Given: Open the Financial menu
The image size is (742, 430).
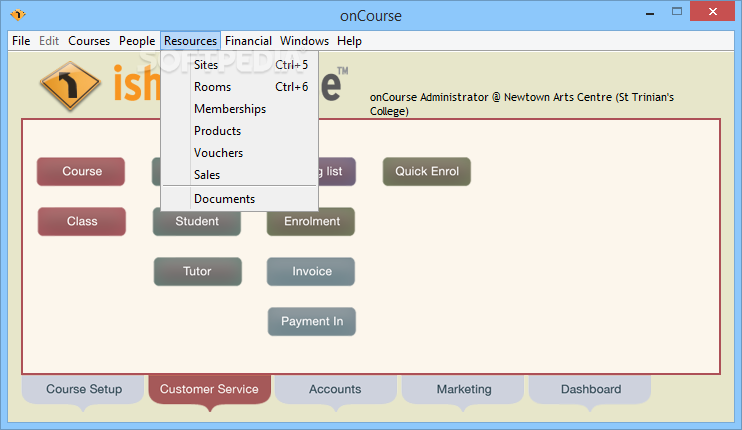Looking at the screenshot, I should tap(248, 41).
